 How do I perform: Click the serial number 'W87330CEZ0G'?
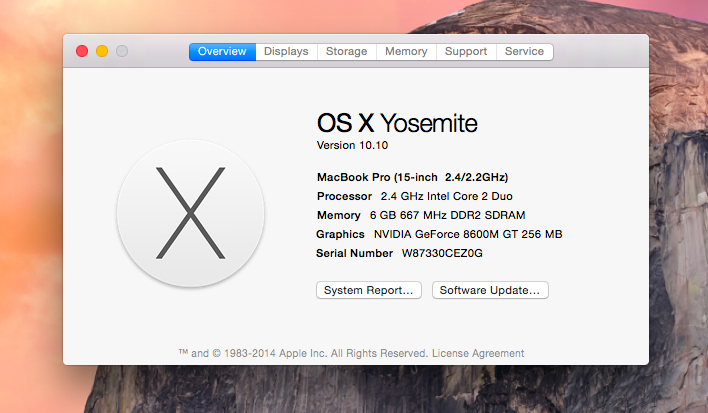point(442,253)
